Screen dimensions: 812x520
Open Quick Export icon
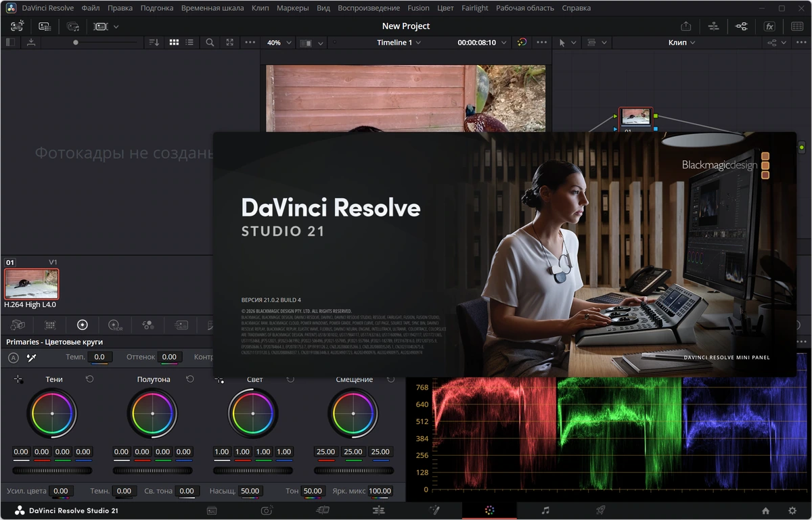tap(686, 26)
